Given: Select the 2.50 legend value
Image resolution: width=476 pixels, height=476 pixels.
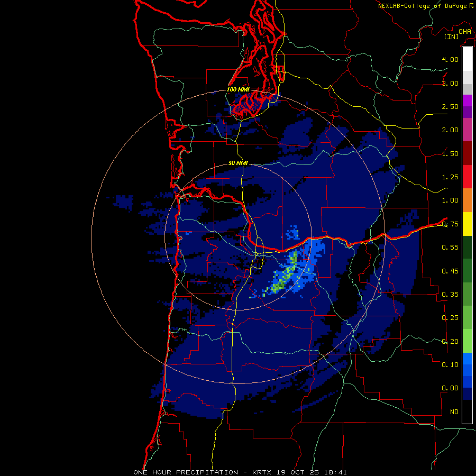Looking at the screenshot, I should click(450, 106).
